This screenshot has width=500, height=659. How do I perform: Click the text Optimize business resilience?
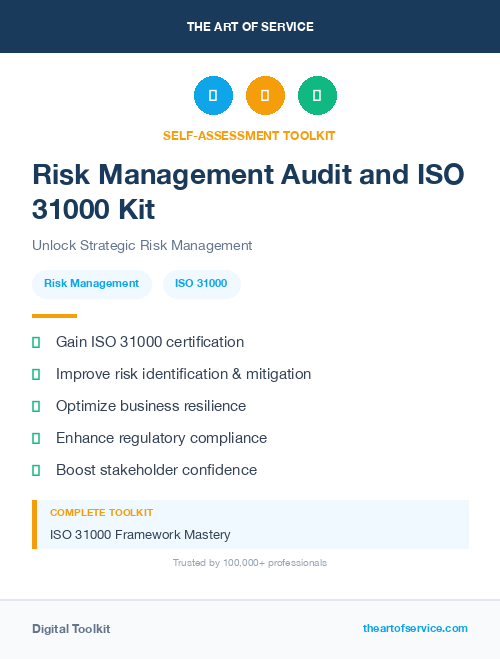(151, 406)
